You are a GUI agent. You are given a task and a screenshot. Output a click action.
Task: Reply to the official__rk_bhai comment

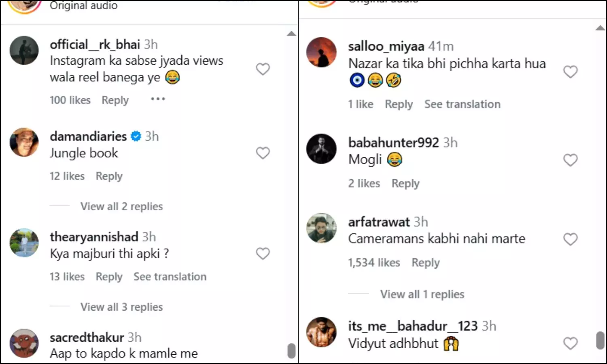pyautogui.click(x=115, y=100)
